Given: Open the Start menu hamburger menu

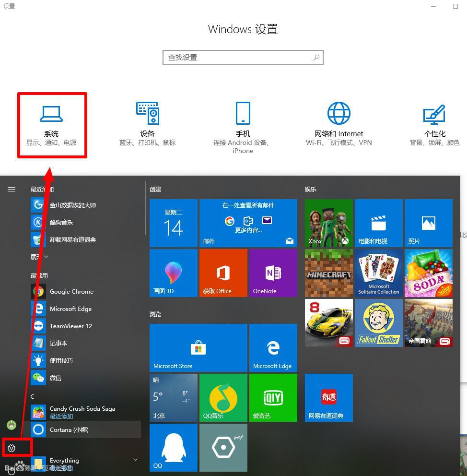Looking at the screenshot, I should click(12, 189).
